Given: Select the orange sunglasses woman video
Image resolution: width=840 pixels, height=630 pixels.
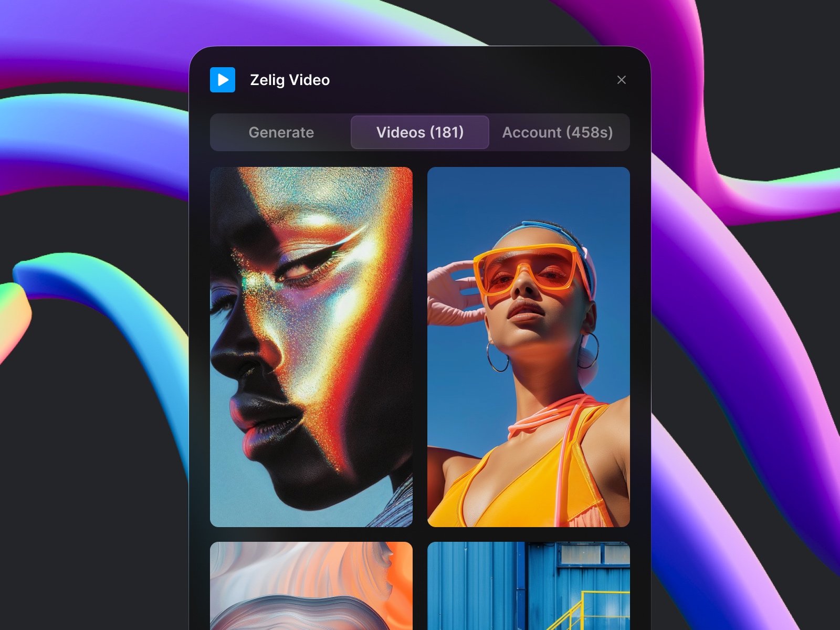Looking at the screenshot, I should pyautogui.click(x=529, y=346).
